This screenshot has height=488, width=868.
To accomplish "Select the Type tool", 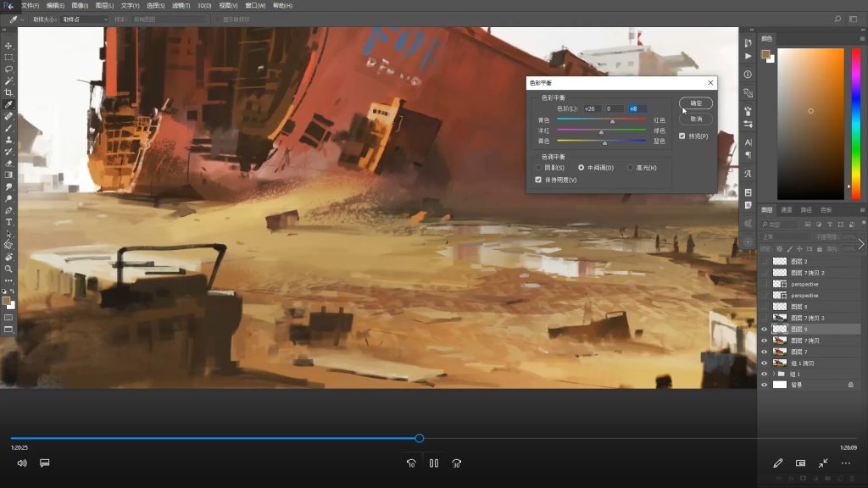I will 8,222.
